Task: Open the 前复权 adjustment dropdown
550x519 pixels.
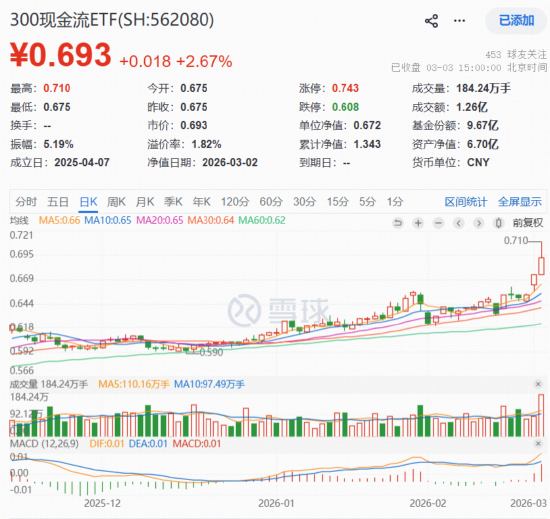Action: (528, 223)
